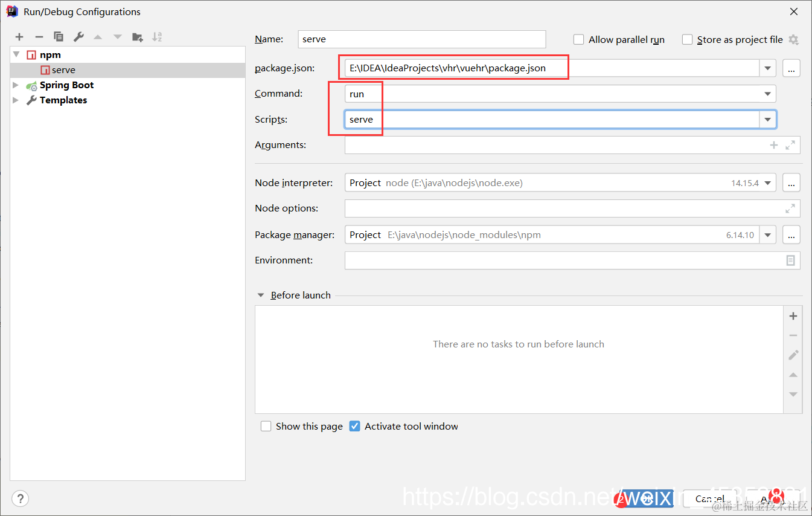Move Before launch task down

click(x=793, y=394)
